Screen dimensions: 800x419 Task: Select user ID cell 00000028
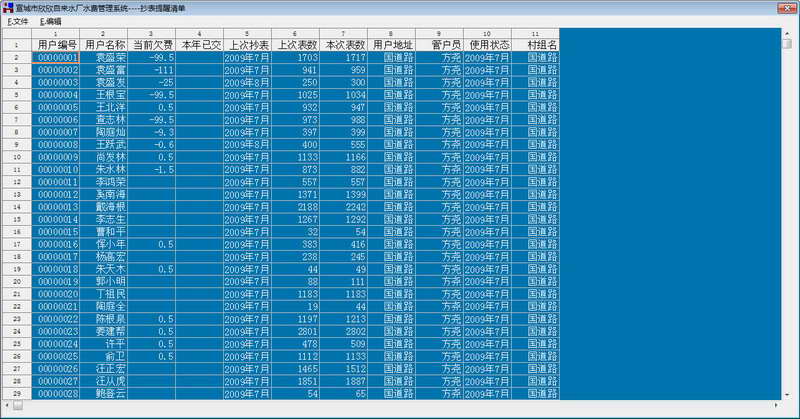(x=56, y=393)
